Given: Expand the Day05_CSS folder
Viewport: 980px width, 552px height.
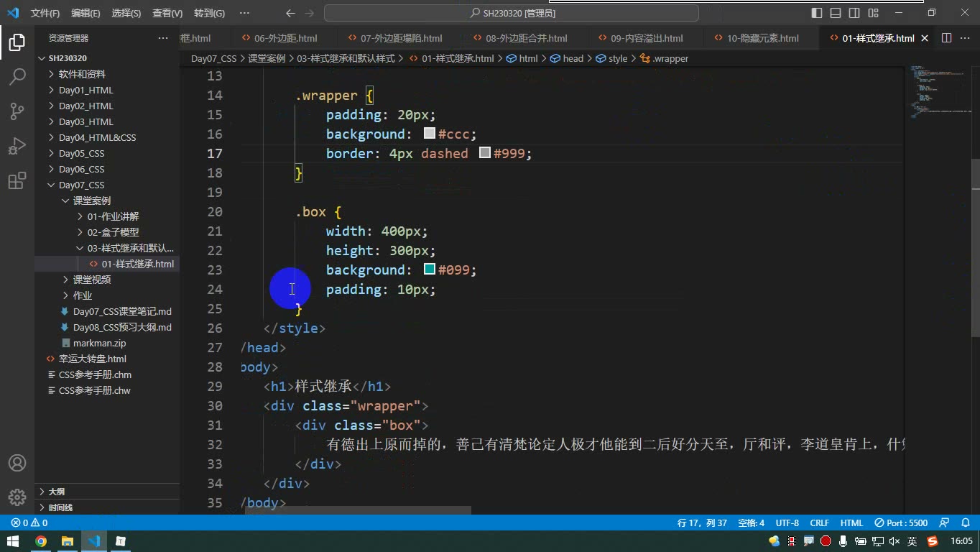Looking at the screenshot, I should tap(108, 153).
